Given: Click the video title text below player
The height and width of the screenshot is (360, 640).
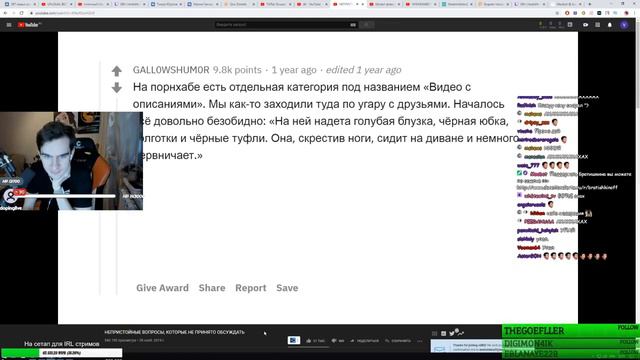Looking at the screenshot, I should pos(174,332).
